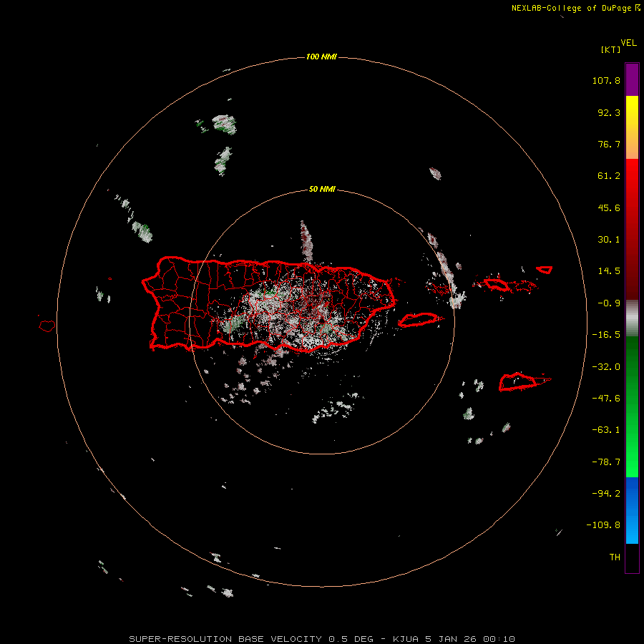Screen dimensions: 644x644
Task: Click the small island outline west of Puerto Rico
Action: coord(47,326)
